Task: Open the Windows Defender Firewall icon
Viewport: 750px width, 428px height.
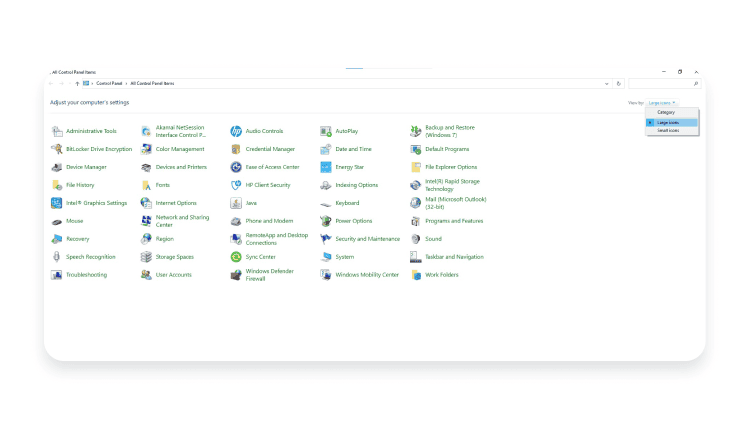Action: point(236,275)
